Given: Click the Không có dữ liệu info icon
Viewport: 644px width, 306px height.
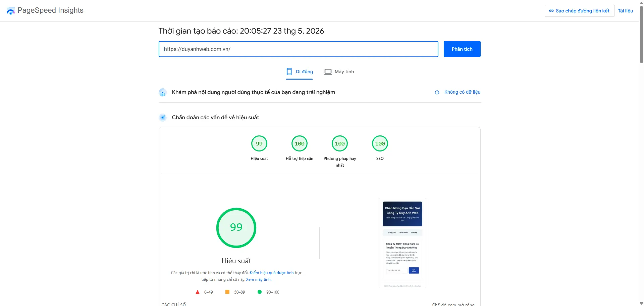Looking at the screenshot, I should click(x=437, y=92).
